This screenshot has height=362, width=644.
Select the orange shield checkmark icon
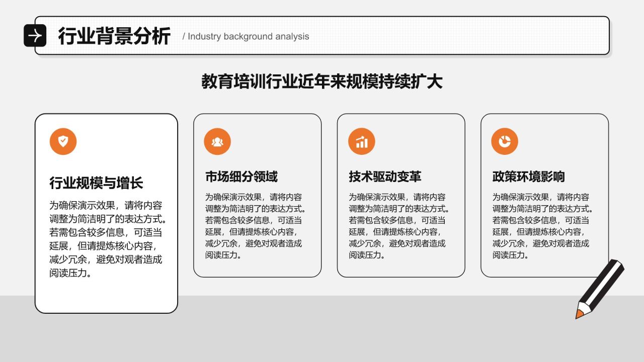tap(63, 141)
